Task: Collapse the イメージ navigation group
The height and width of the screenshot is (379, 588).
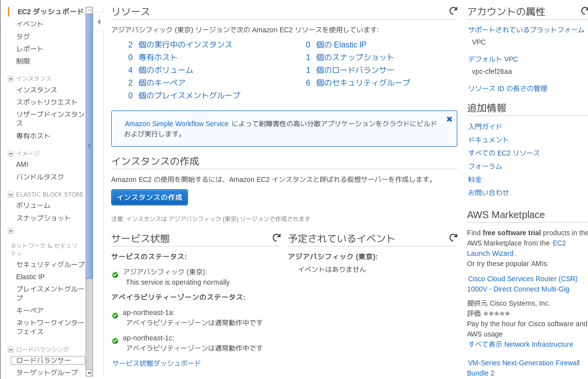Action: tap(11, 154)
